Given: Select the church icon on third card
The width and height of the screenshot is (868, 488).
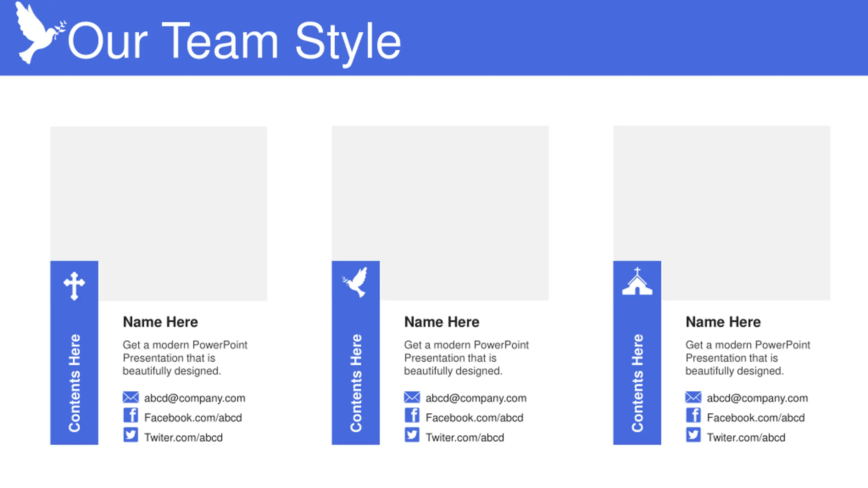Looking at the screenshot, I should [x=637, y=281].
